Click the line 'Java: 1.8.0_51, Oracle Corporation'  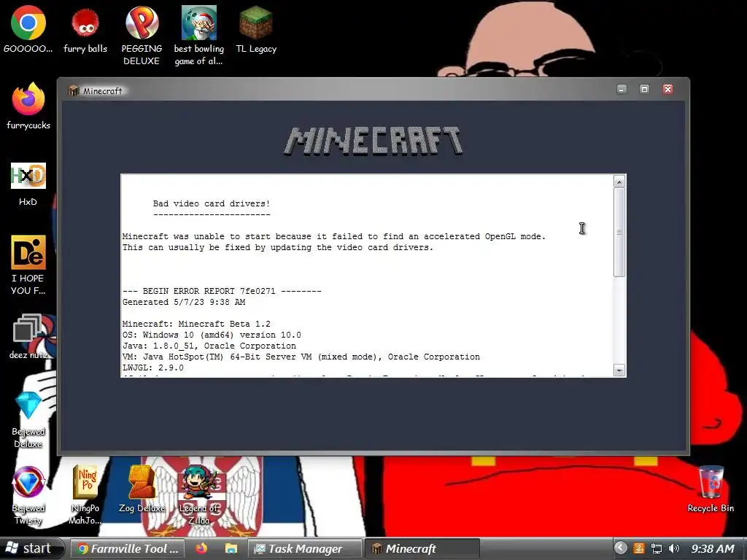tap(209, 346)
